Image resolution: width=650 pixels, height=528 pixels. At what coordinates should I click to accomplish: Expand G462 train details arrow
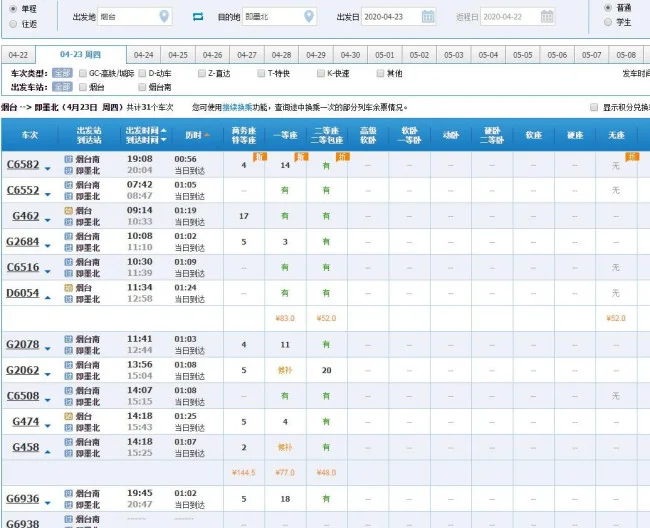48,220
